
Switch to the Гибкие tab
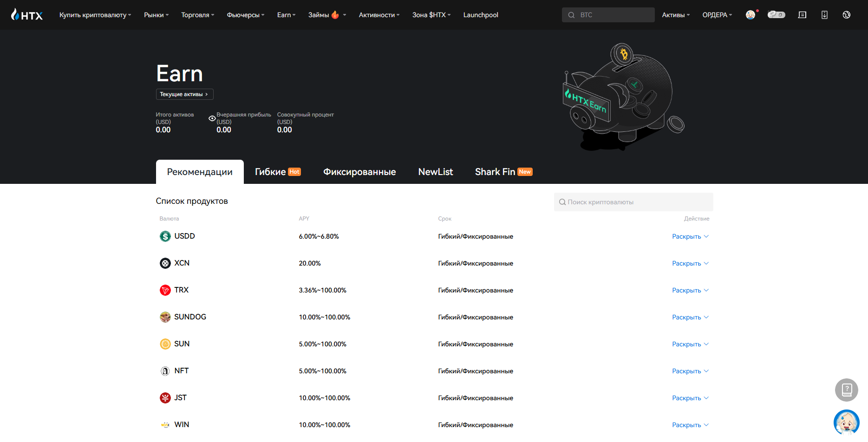(x=278, y=172)
